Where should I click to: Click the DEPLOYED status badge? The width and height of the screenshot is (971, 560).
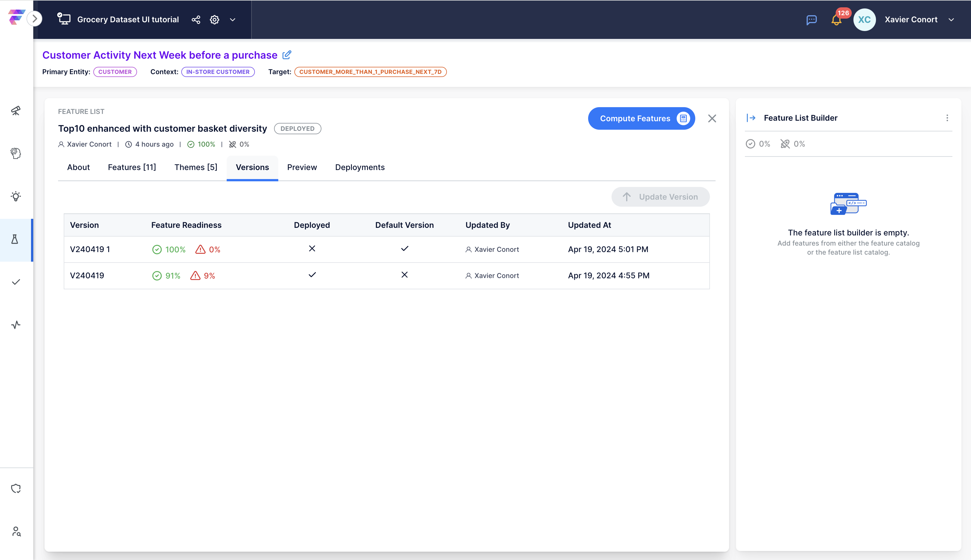(297, 129)
